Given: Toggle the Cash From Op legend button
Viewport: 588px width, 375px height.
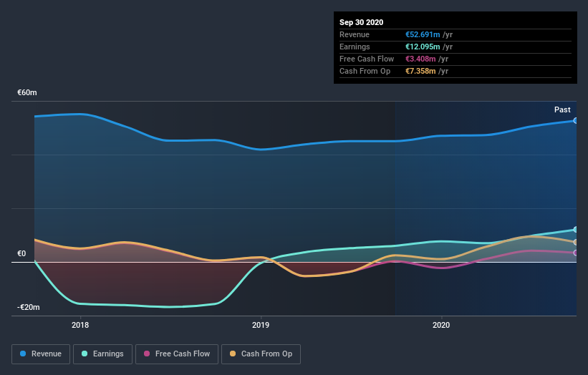Looking at the screenshot, I should 261,354.
